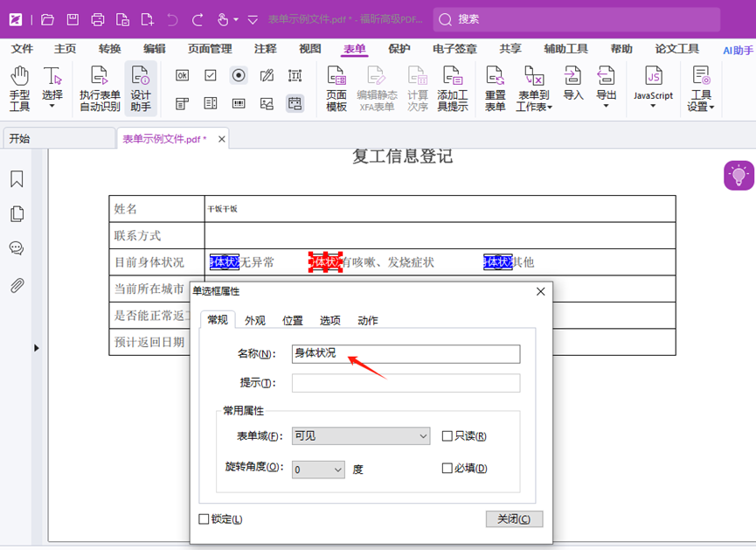Image resolution: width=756 pixels, height=550 pixels.
Task: Open the attachments paperclip panel
Action: (x=17, y=285)
